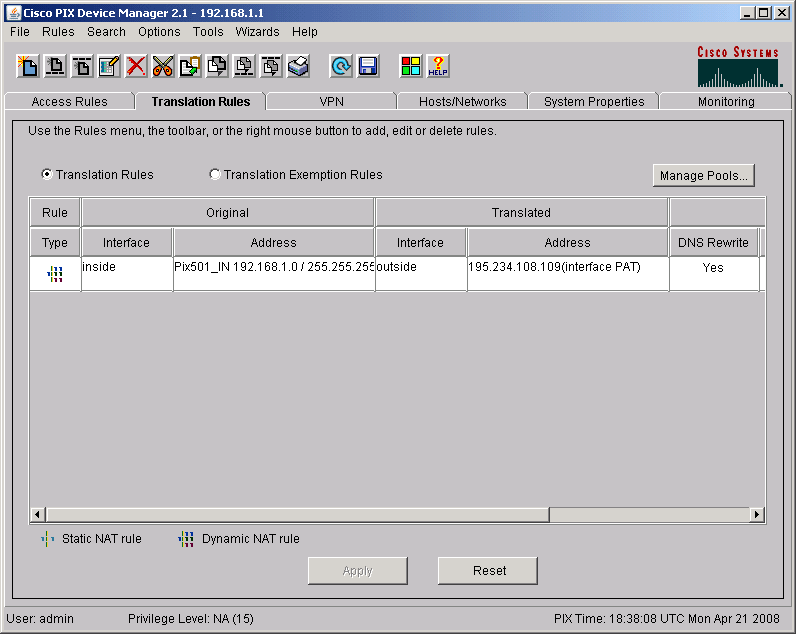Open the Search menu
The height and width of the screenshot is (634, 796).
click(x=106, y=31)
